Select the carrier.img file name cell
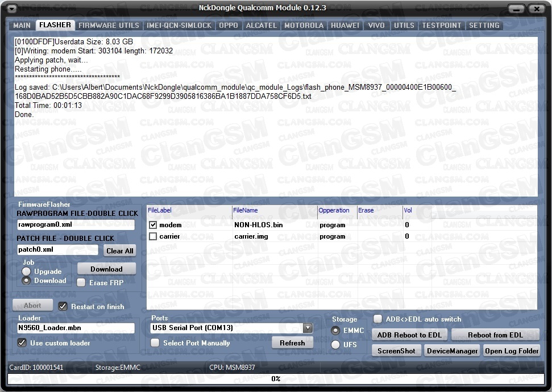Image resolution: width=552 pixels, height=392 pixels. pos(251,236)
